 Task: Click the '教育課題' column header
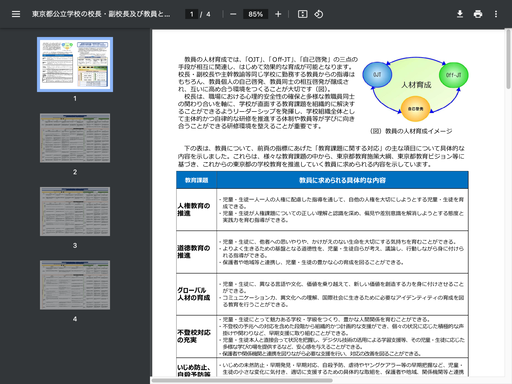(x=196, y=180)
